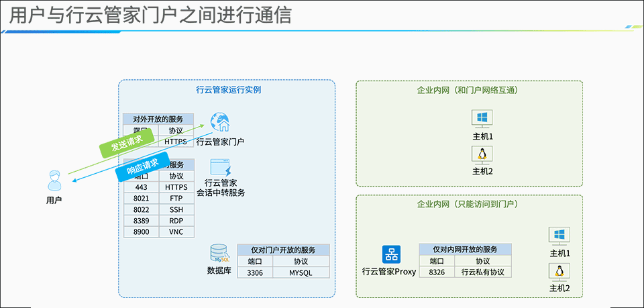Click 主机2 label in 只能访问到门户 box
This screenshot has height=308, width=644.
[x=560, y=289]
